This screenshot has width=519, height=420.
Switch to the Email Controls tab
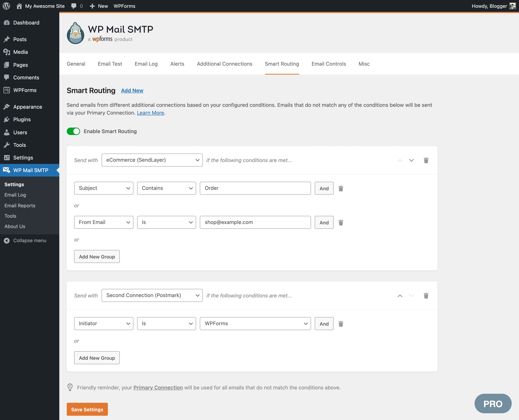[328, 63]
